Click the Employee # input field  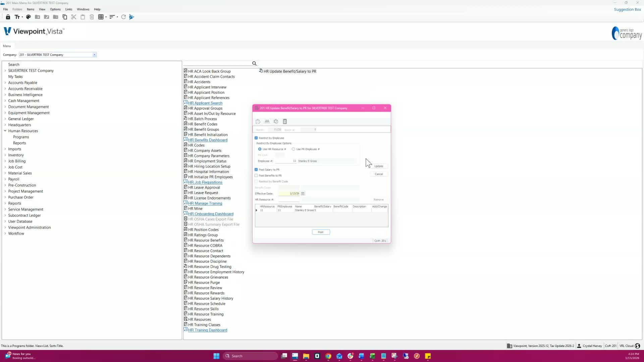285,161
